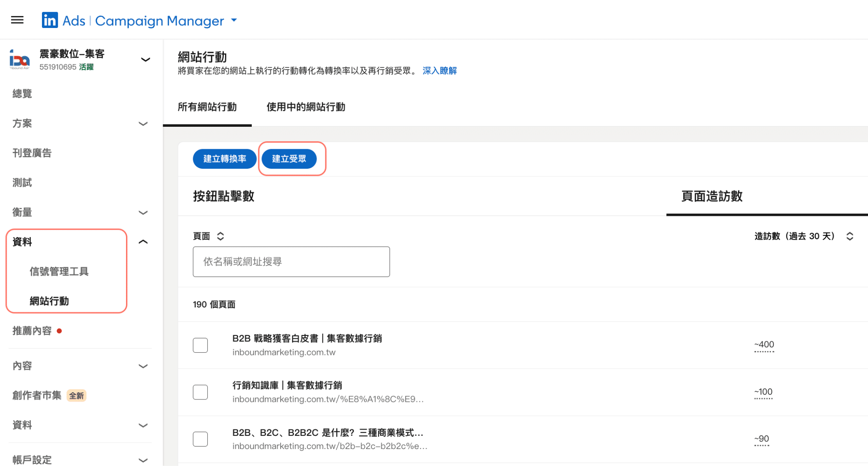Open 刊登廣告 in the sidebar
Image resolution: width=868 pixels, height=466 pixels.
tap(32, 153)
